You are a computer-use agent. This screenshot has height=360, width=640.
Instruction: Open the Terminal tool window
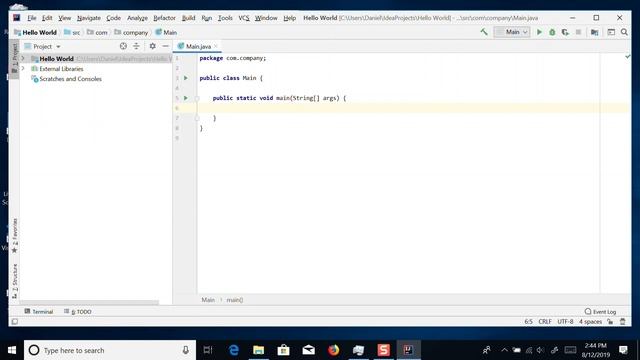(39, 311)
